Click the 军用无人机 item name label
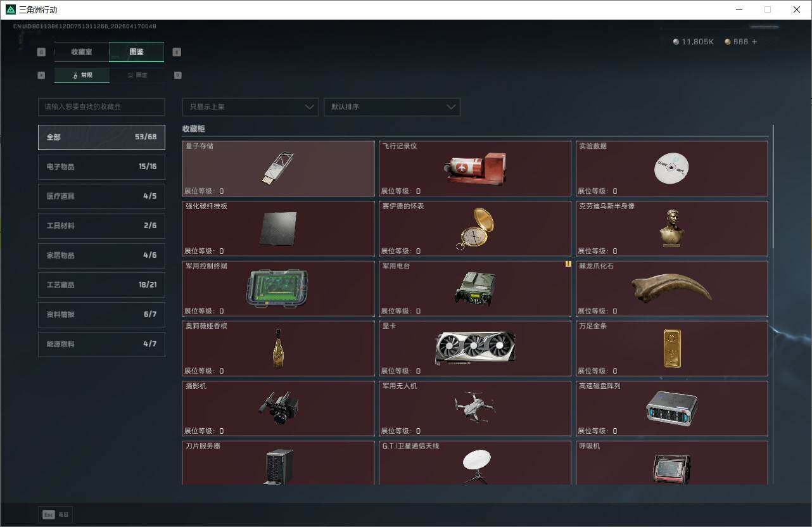This screenshot has width=812, height=527. [x=400, y=386]
